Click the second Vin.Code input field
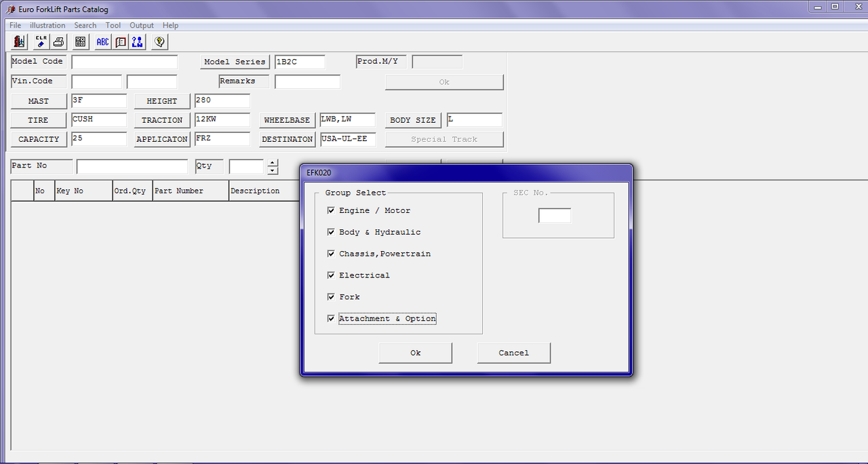 point(152,81)
